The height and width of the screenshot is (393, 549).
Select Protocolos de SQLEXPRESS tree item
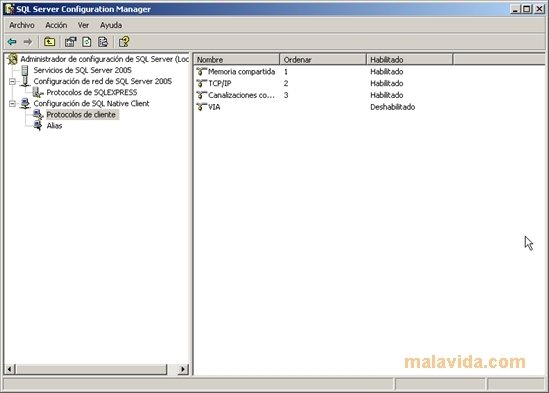click(x=92, y=92)
